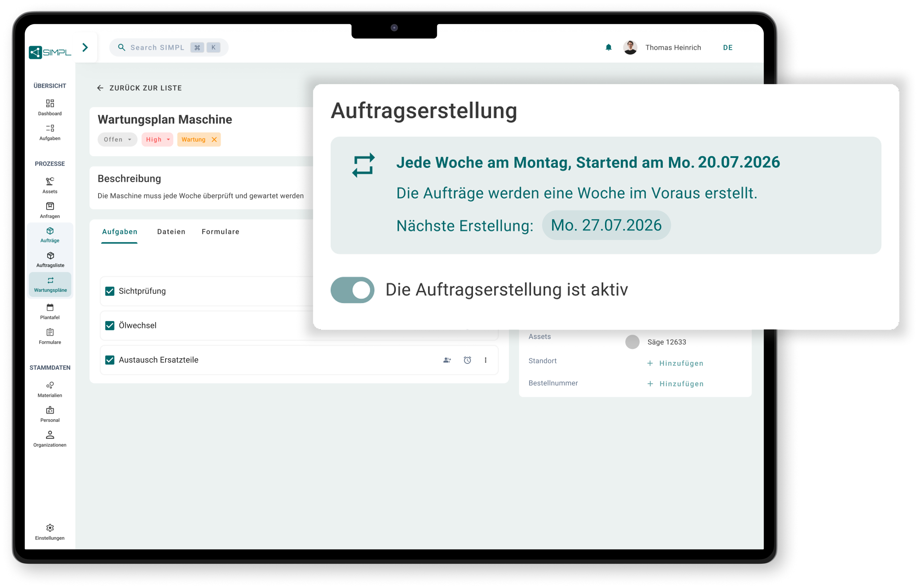Click the Wartungsplan Maschine title

[165, 120]
